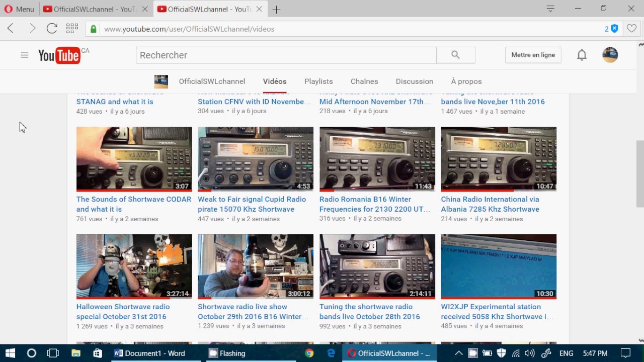The height and width of the screenshot is (362, 644).
Task: Select the Discussion tab
Action: (x=415, y=81)
